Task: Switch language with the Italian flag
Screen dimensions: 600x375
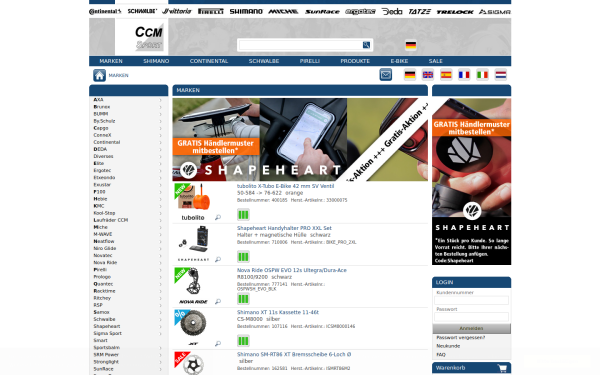Action: (x=483, y=75)
